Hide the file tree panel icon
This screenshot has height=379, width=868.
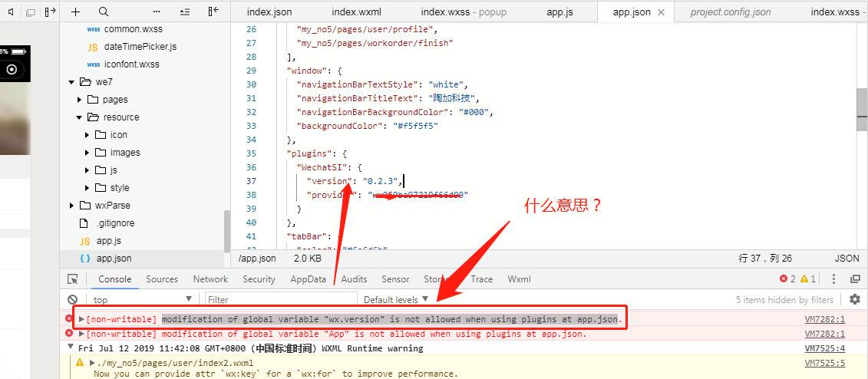[x=213, y=12]
